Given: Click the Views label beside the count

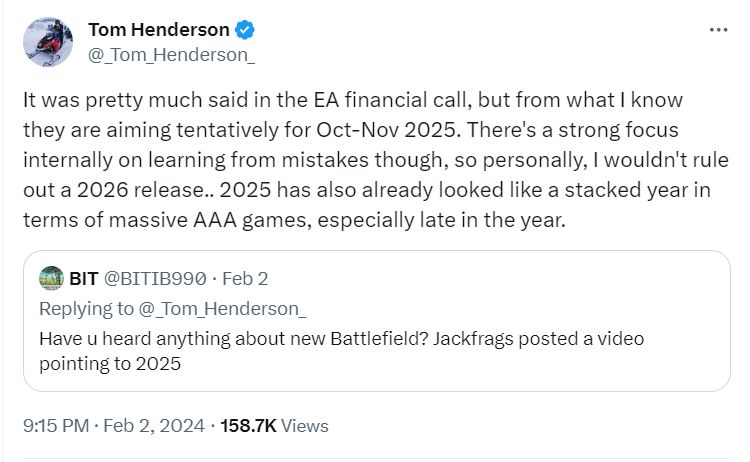Looking at the screenshot, I should point(305,425).
